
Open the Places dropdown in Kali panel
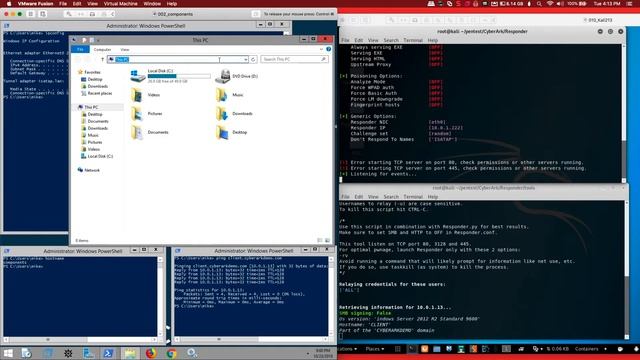[x=375, y=349]
